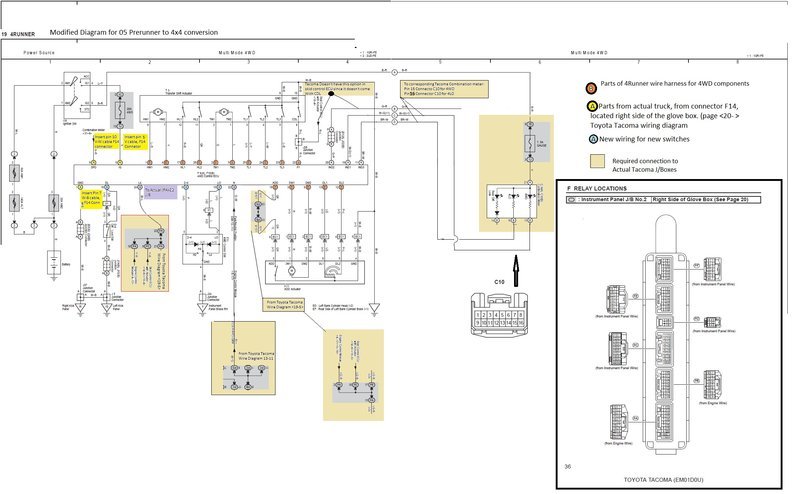
Task: Click the Right Kick Panel ground symbol
Action: click(x=80, y=308)
